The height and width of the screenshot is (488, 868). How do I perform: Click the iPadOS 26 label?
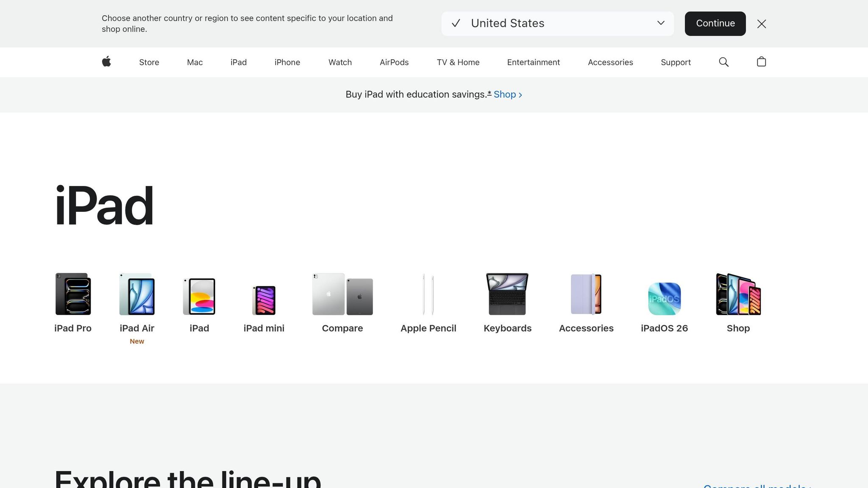click(665, 328)
